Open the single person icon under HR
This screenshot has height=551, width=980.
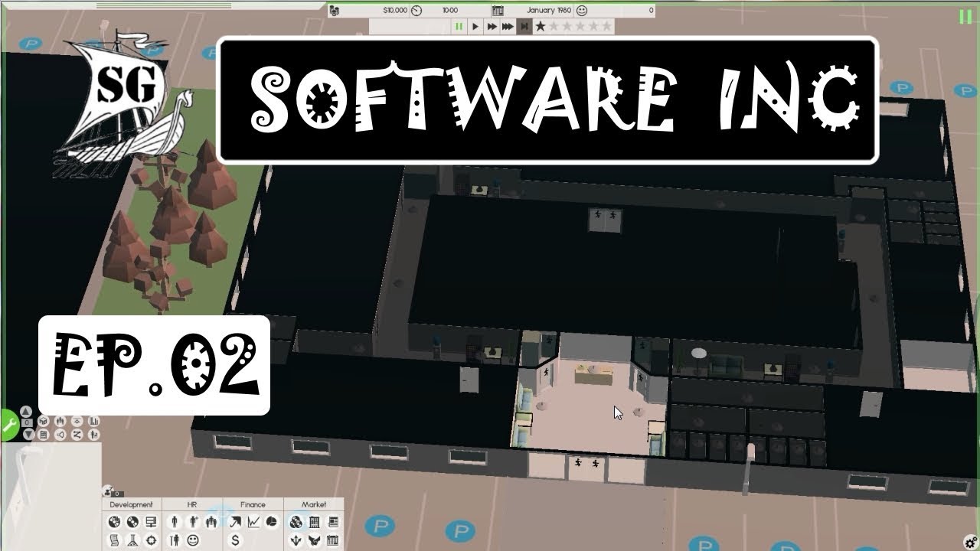point(174,522)
